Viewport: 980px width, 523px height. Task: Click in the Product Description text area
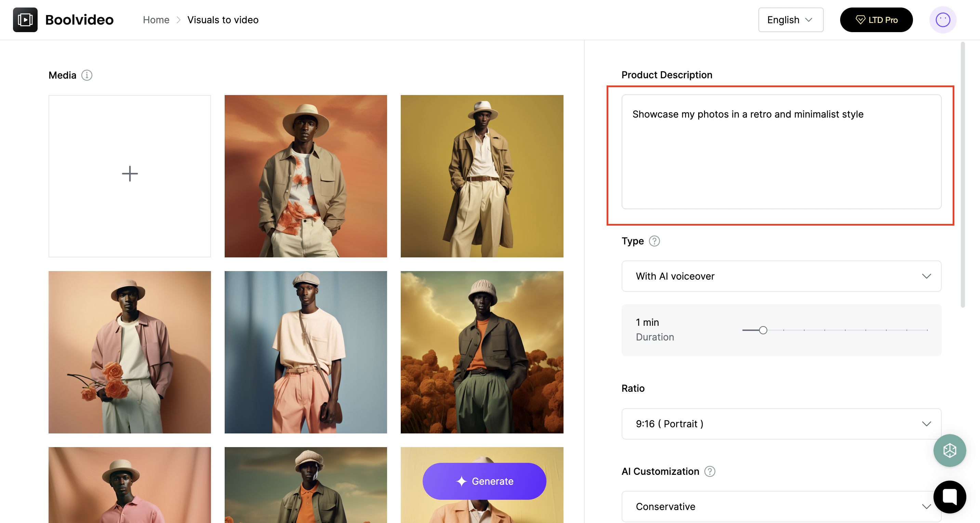[781, 152]
